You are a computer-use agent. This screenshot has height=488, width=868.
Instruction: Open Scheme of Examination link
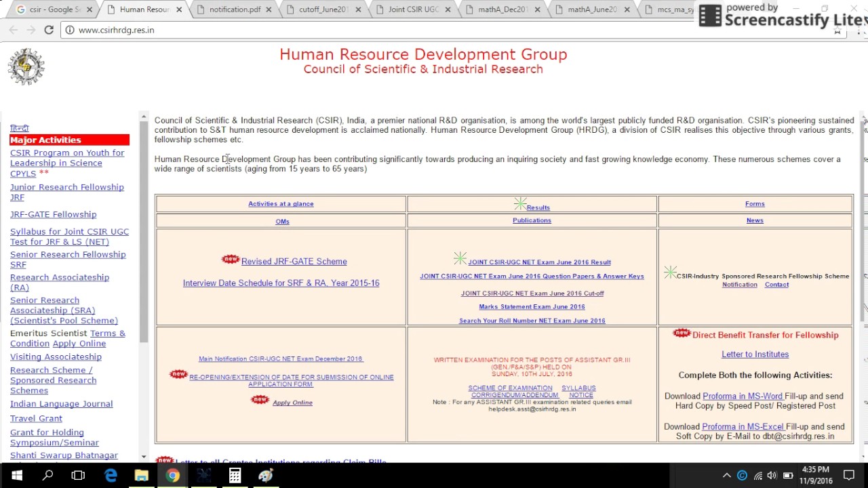(510, 388)
